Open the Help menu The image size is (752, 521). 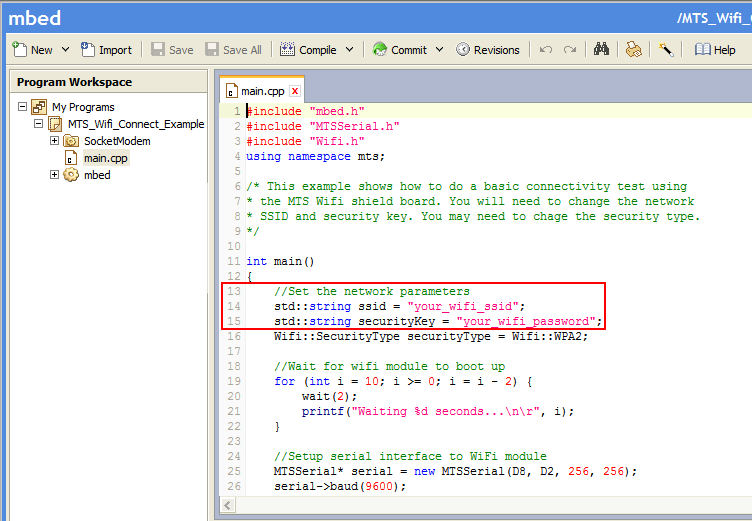click(x=715, y=49)
